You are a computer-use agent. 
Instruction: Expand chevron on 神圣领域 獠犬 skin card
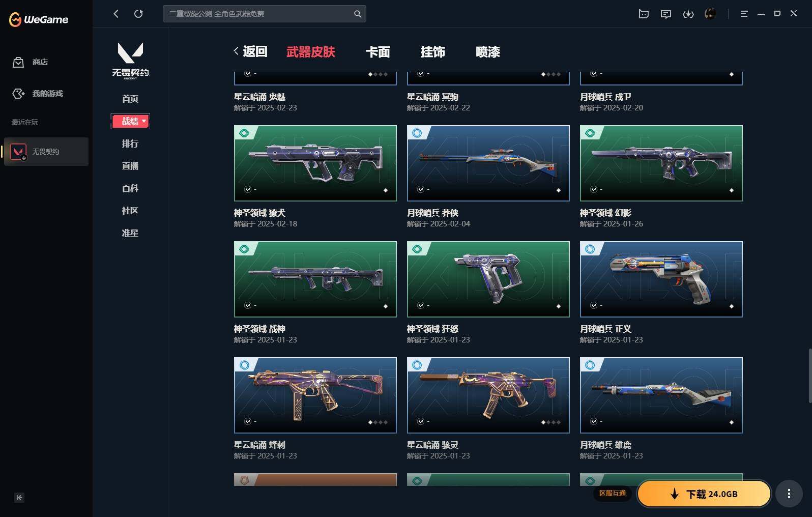(x=248, y=189)
